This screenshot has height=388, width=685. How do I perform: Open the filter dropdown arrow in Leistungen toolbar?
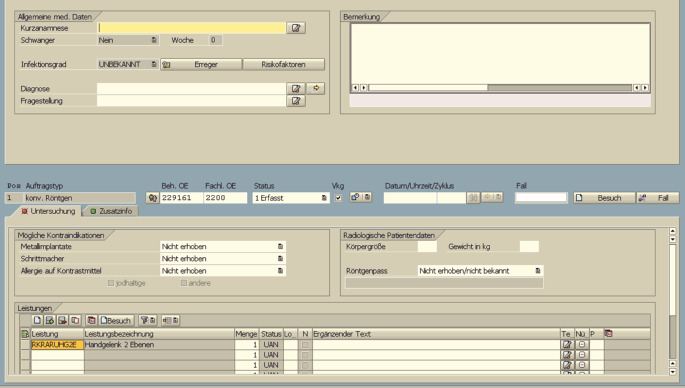tap(152, 320)
